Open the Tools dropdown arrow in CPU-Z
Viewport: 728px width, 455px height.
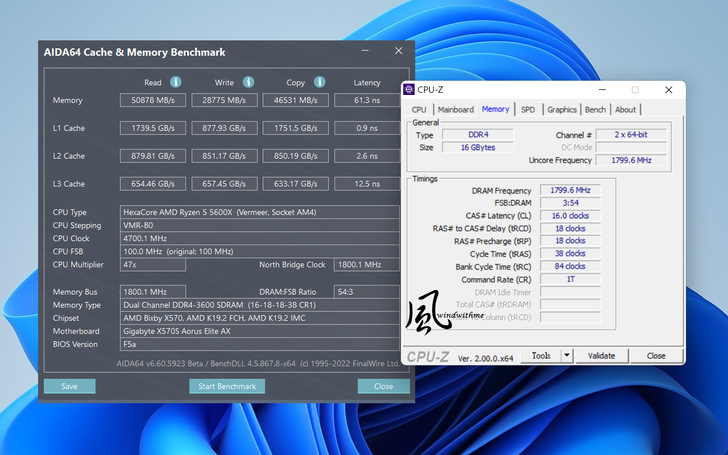[566, 356]
